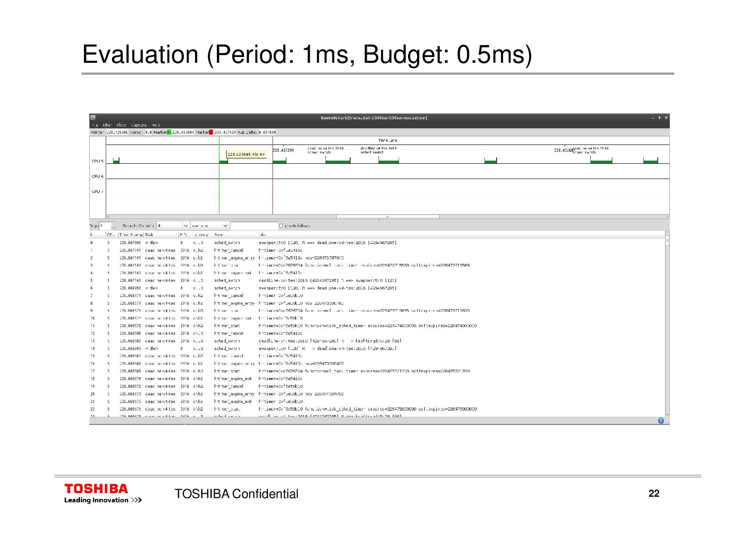Click timestamp 226.068092 in row 6
756x534 pixels.
coord(130,288)
